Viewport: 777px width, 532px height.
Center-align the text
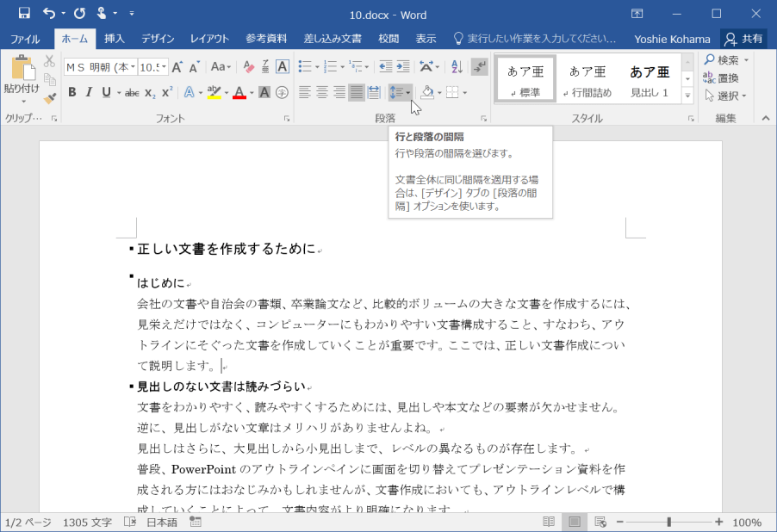322,93
